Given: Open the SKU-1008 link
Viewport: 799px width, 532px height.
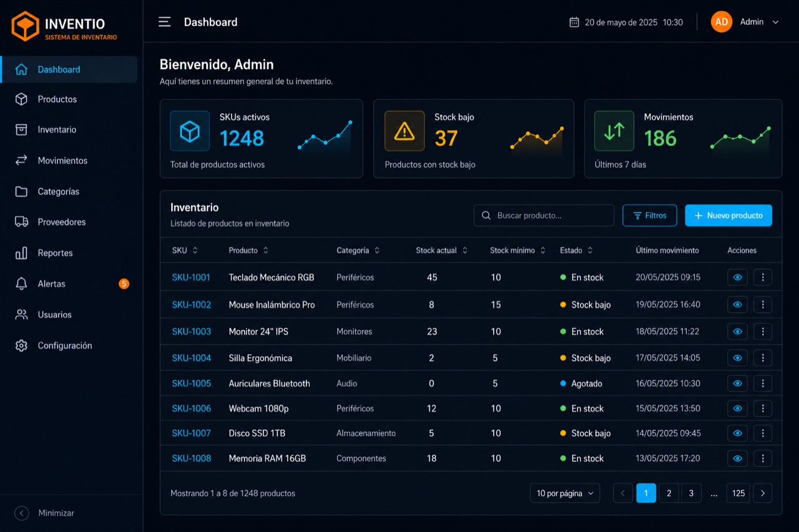Looking at the screenshot, I should coord(191,458).
